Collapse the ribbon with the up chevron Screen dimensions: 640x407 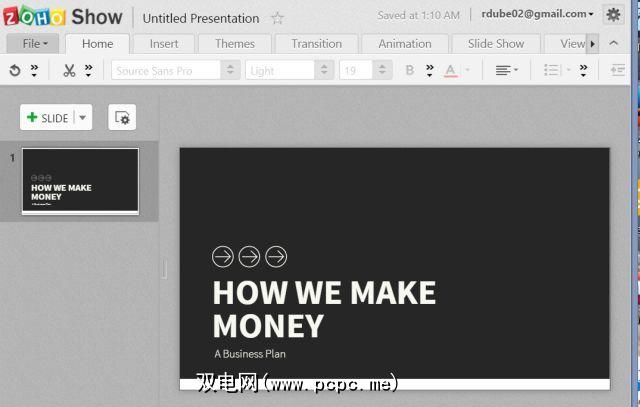click(613, 43)
